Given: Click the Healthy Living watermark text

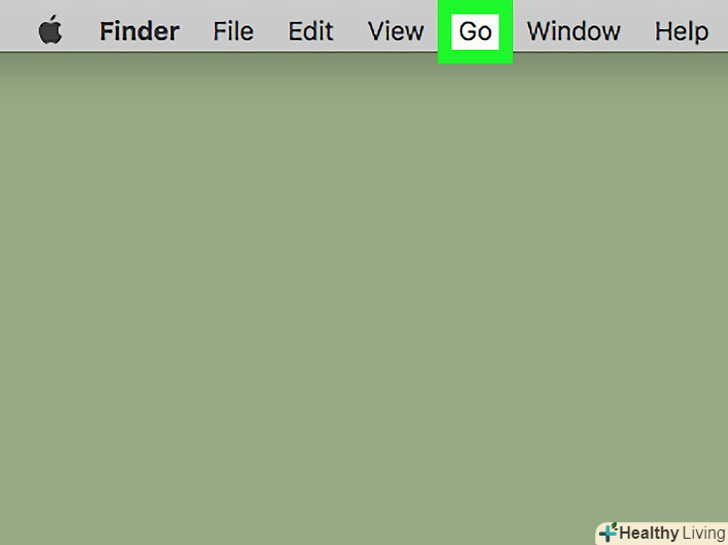Looking at the screenshot, I should tap(672, 533).
